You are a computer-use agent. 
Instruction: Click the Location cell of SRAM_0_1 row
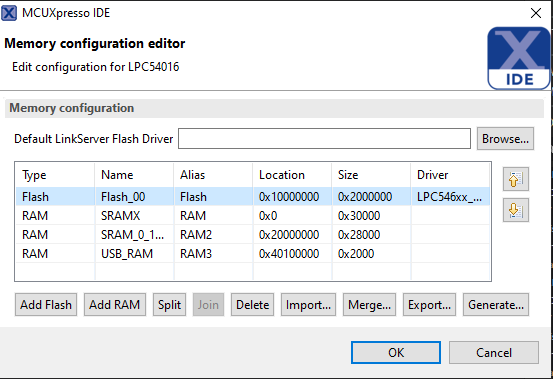pyautogui.click(x=292, y=234)
